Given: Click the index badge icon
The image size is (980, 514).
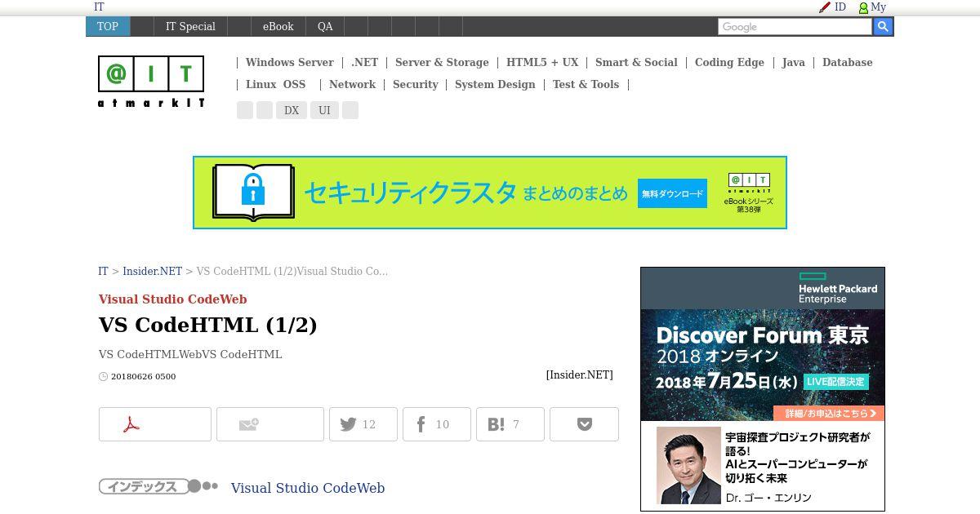Looking at the screenshot, I should (158, 486).
